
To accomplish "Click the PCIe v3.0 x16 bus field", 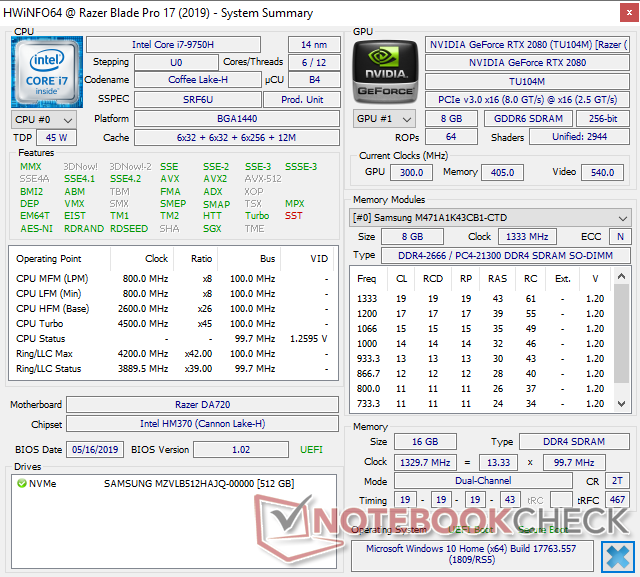I will tap(527, 100).
